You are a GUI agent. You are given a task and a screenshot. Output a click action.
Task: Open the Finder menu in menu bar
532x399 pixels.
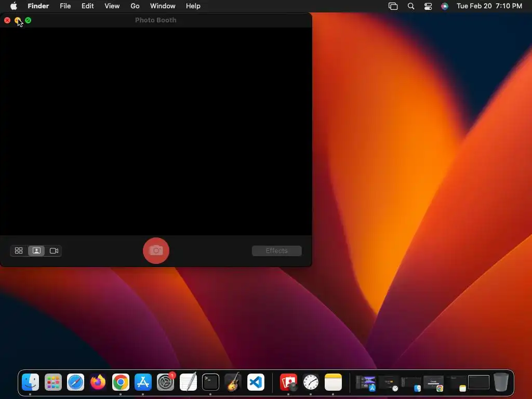(x=38, y=6)
